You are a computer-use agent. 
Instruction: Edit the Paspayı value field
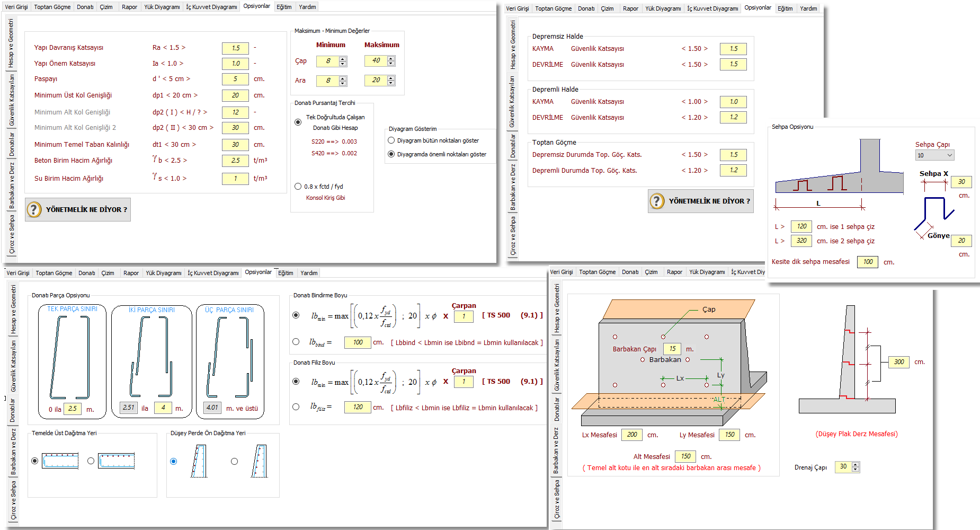tap(235, 79)
